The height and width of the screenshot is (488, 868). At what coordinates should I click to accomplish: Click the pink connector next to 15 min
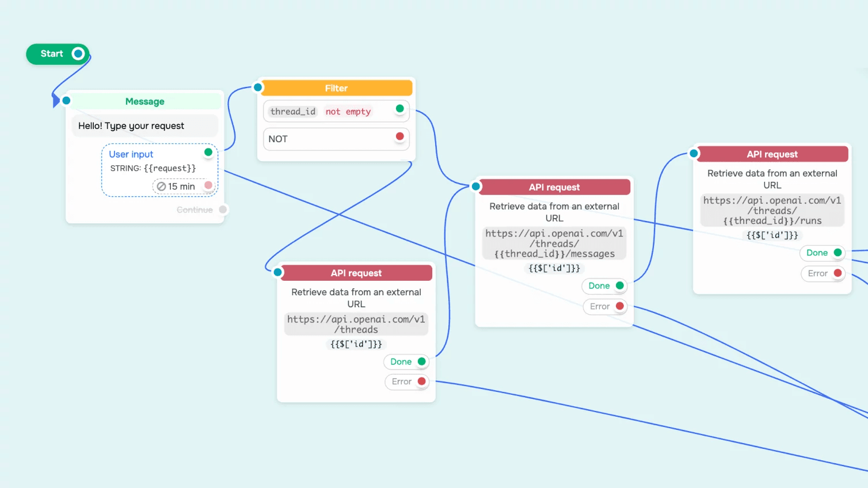coord(208,185)
